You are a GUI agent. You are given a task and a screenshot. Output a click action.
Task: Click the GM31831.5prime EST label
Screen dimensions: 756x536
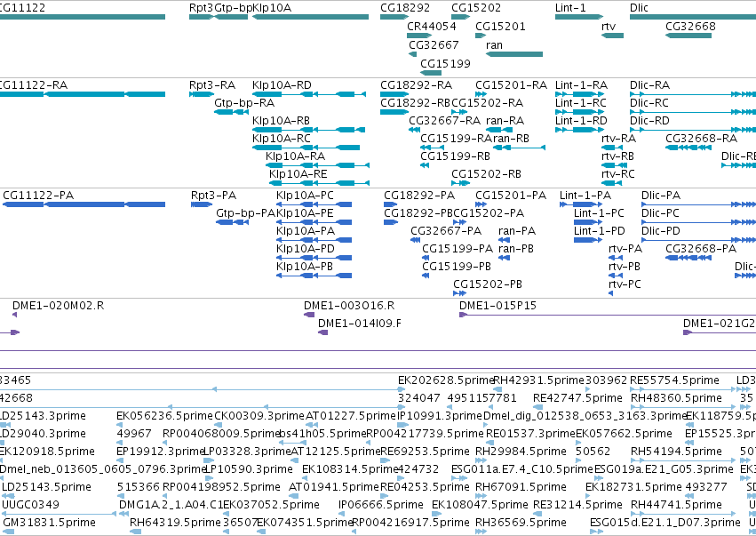(x=49, y=523)
